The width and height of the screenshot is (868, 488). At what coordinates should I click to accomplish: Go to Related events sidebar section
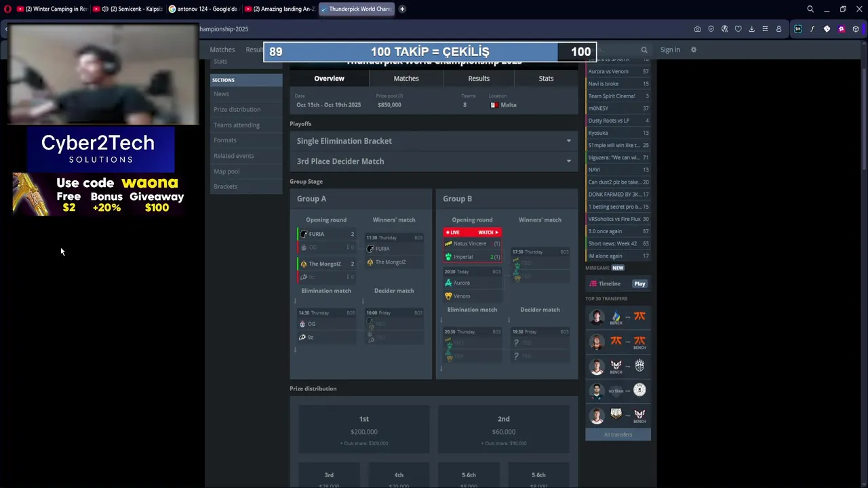[x=234, y=156]
